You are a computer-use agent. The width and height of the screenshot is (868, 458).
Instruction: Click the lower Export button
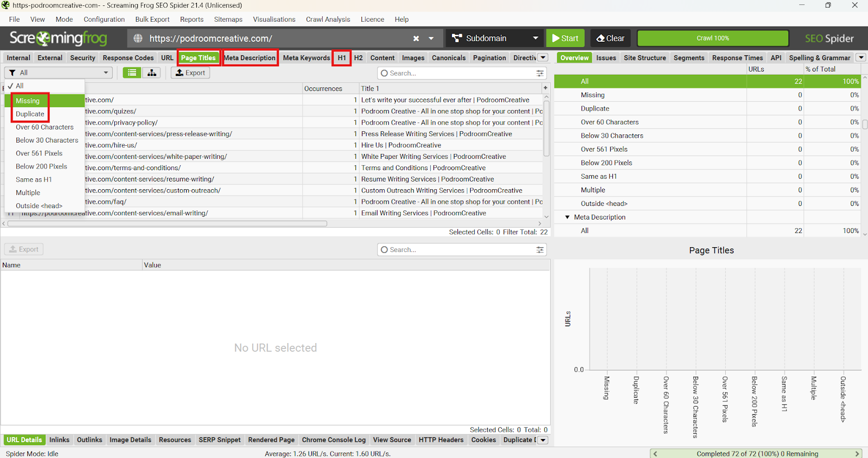(x=24, y=249)
